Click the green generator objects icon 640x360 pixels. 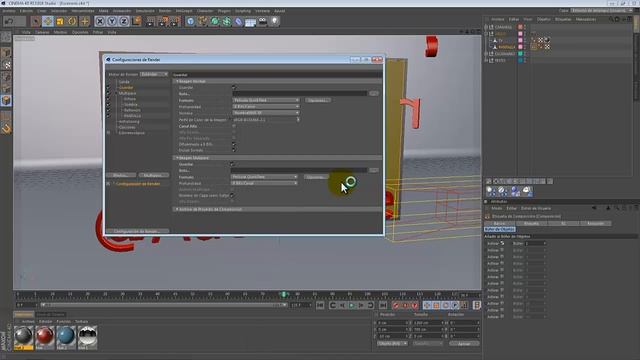[214, 21]
